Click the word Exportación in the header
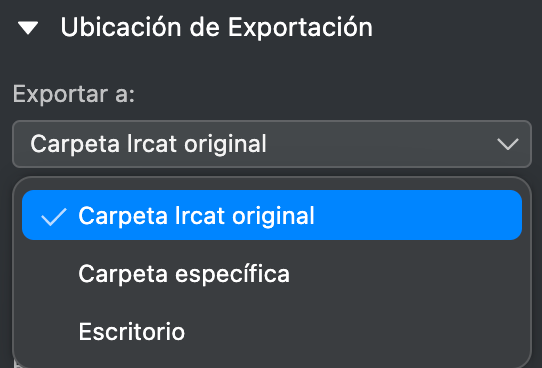This screenshot has width=542, height=368. tap(300, 28)
